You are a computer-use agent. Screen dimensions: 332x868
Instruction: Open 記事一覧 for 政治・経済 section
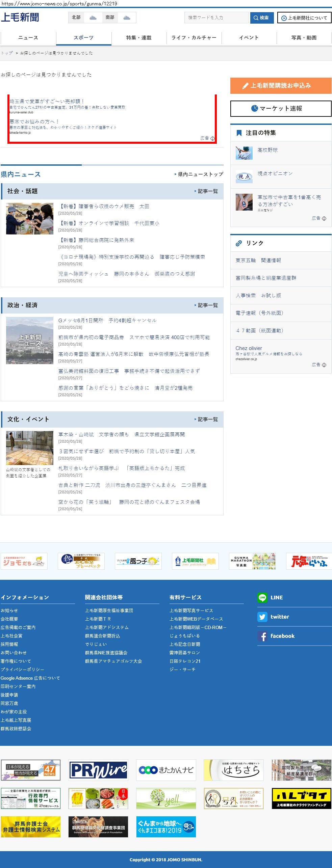[207, 305]
